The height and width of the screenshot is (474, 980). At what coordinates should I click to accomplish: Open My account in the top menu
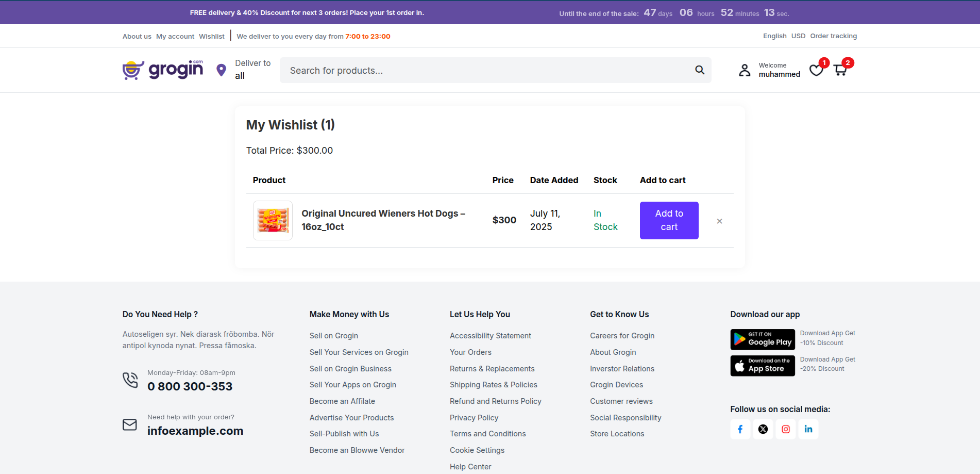point(175,37)
